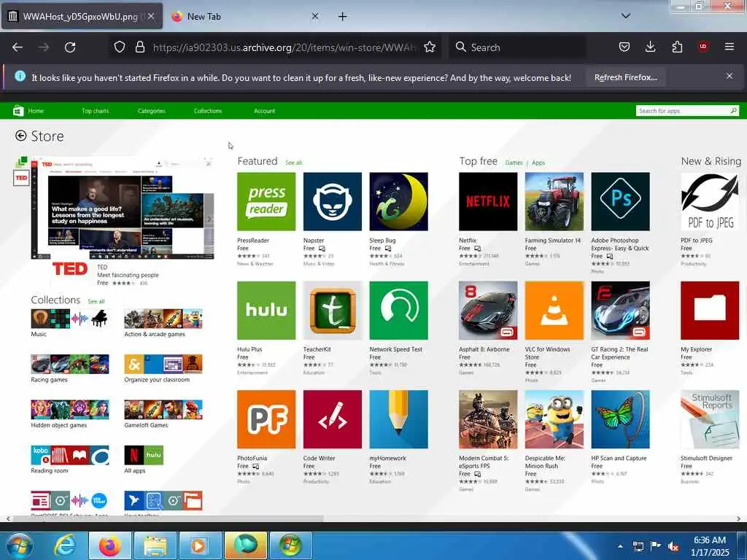The image size is (747, 560).
Task: Open the Music collection thumbnail
Action: click(x=70, y=319)
